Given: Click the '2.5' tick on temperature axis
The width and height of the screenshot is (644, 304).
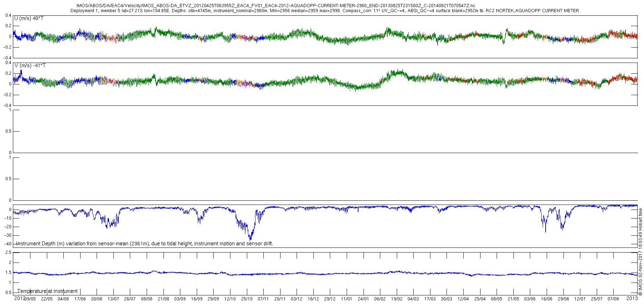Looking at the screenshot, I should tap(9, 252).
